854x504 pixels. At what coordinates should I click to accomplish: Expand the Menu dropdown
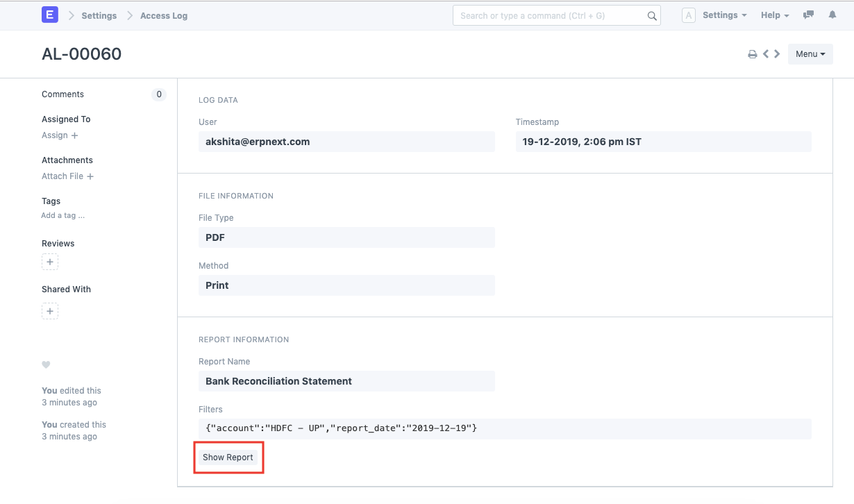click(810, 53)
